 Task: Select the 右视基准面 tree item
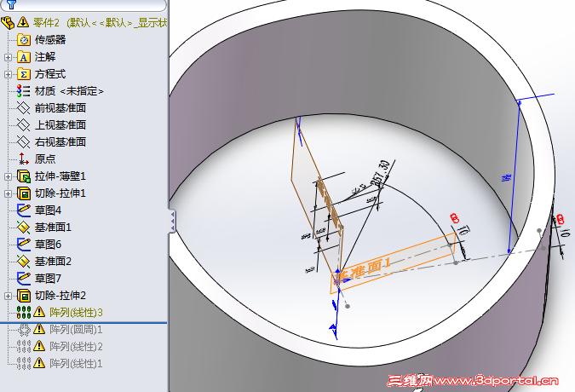click(x=60, y=142)
